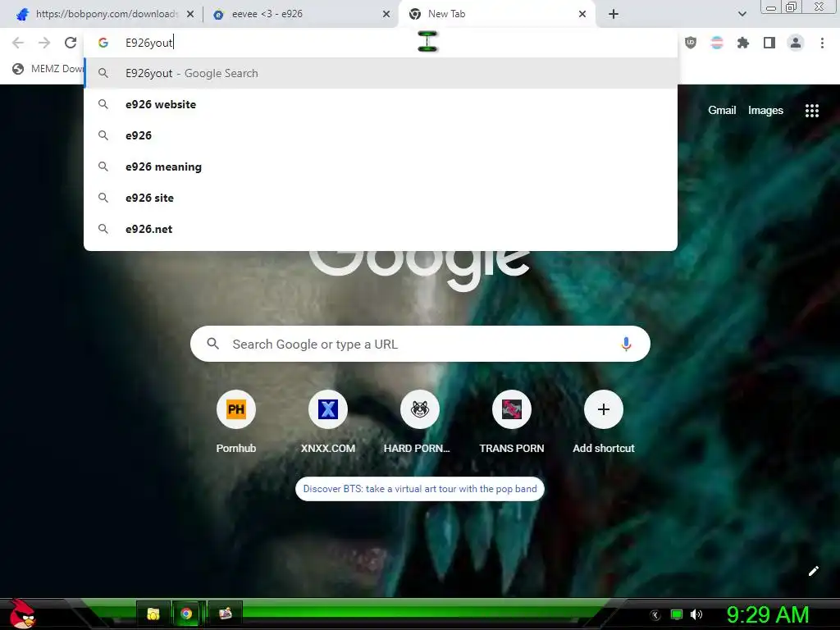The height and width of the screenshot is (630, 840).
Task: Select the e926.net suggestion
Action: tap(381, 229)
